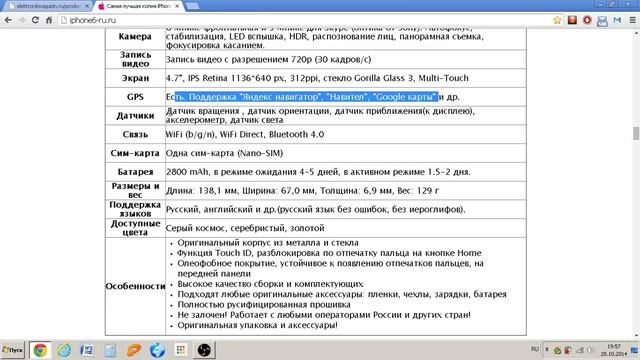Viewport: 640px width, 360px height.
Task: Click the 'Связь' row header
Action: tap(135, 134)
